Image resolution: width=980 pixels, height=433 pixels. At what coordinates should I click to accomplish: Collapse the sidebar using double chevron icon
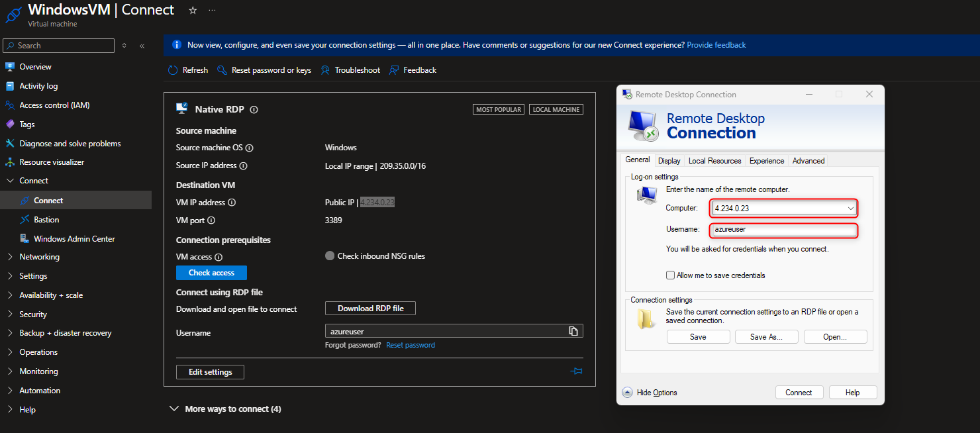pyautogui.click(x=142, y=46)
